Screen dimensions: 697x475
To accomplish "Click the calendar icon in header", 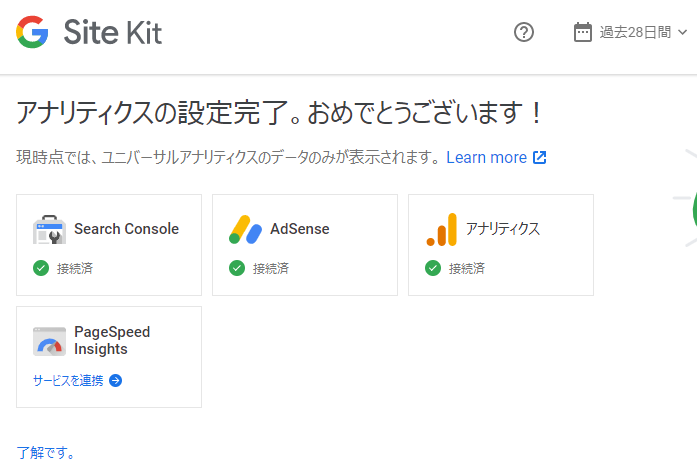I will click(x=582, y=32).
